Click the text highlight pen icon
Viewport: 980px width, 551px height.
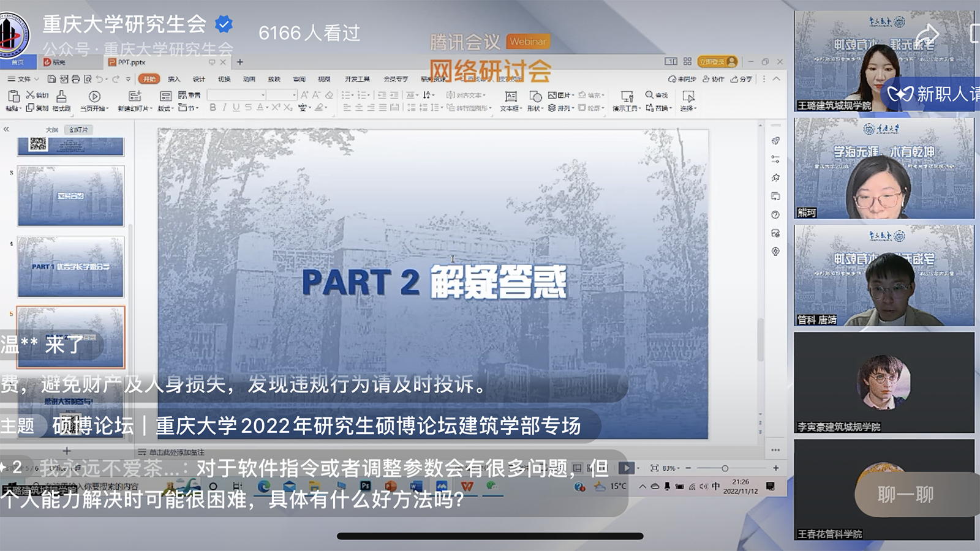point(319,107)
